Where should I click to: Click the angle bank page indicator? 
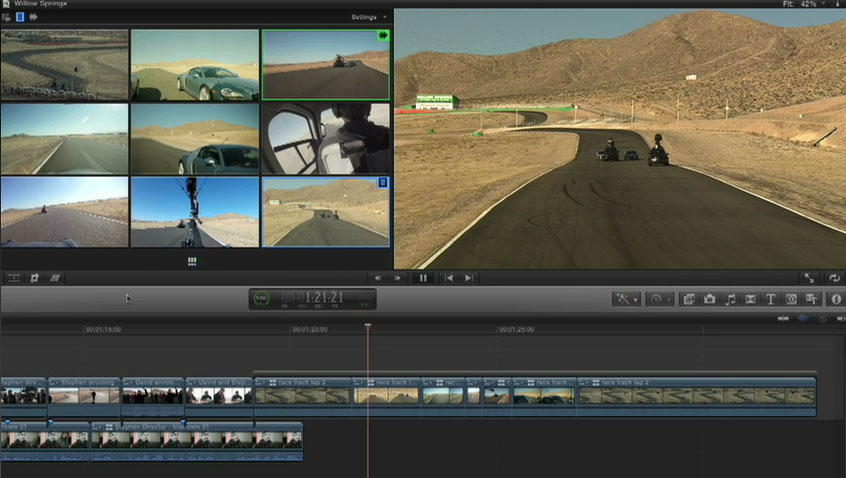192,261
